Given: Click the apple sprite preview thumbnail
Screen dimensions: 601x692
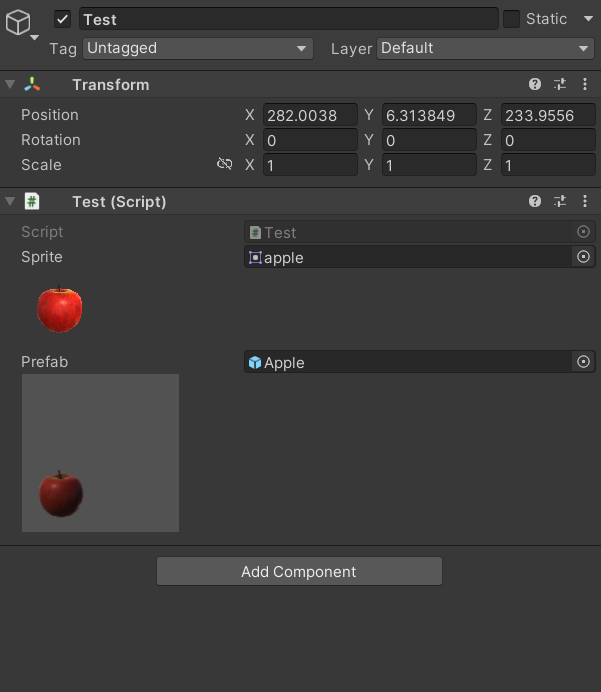Looking at the screenshot, I should tap(60, 309).
